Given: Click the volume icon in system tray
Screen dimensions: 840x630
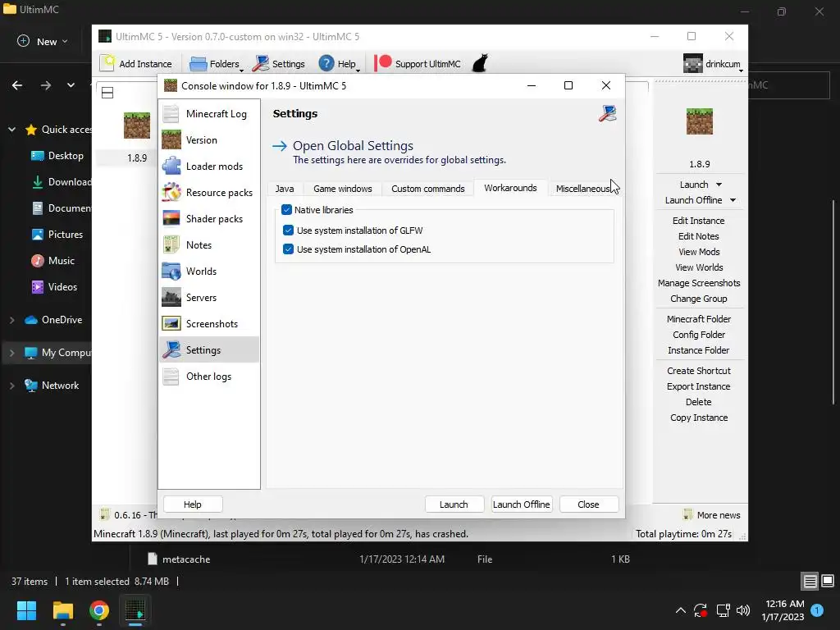Looking at the screenshot, I should pos(743,610).
